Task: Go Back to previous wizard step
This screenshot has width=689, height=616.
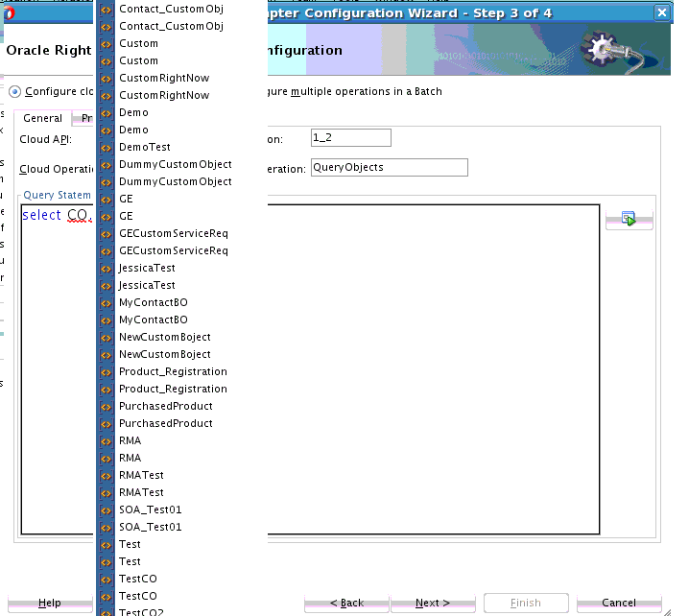Action: 346,603
